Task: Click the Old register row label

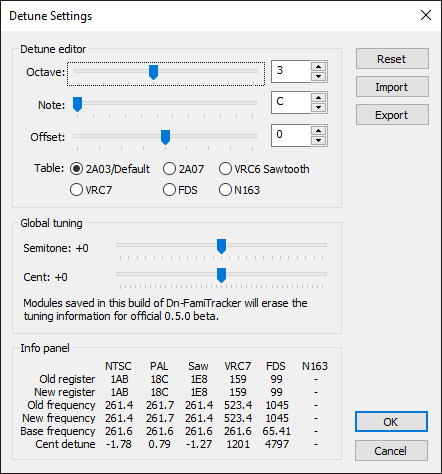Action: click(x=67, y=379)
